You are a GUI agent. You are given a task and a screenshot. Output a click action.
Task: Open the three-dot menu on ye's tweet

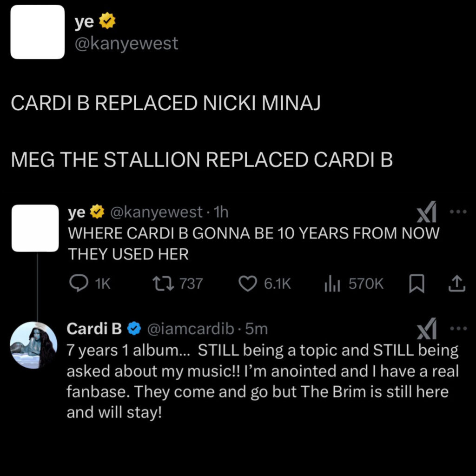point(458,212)
